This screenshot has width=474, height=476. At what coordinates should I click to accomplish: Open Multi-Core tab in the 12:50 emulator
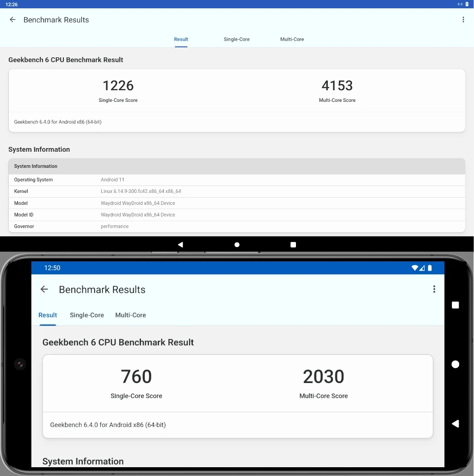point(130,315)
